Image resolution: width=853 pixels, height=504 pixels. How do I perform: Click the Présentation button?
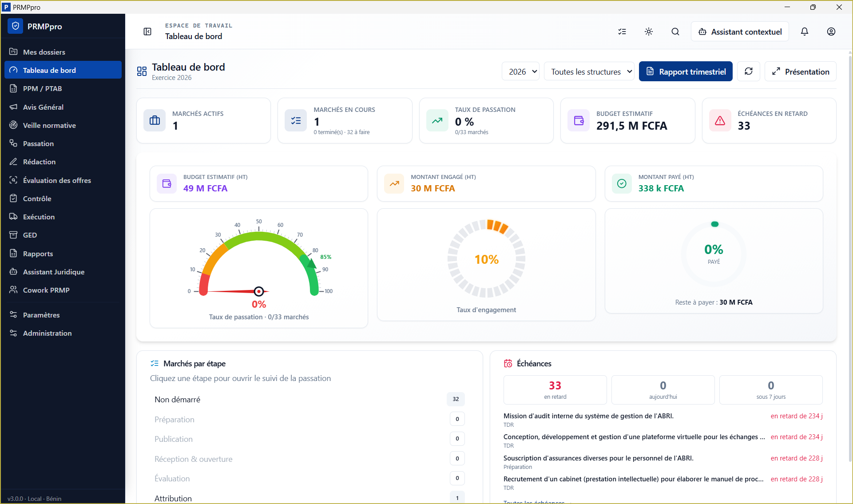click(x=801, y=71)
